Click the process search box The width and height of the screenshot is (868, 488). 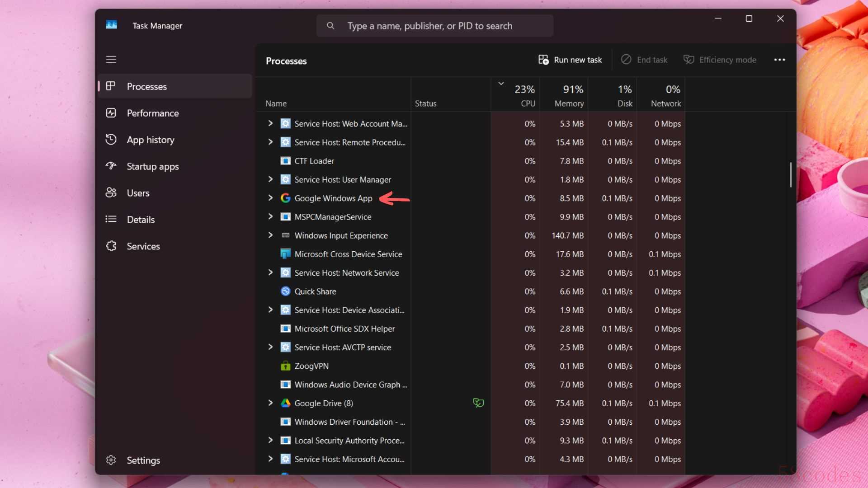[x=434, y=26]
